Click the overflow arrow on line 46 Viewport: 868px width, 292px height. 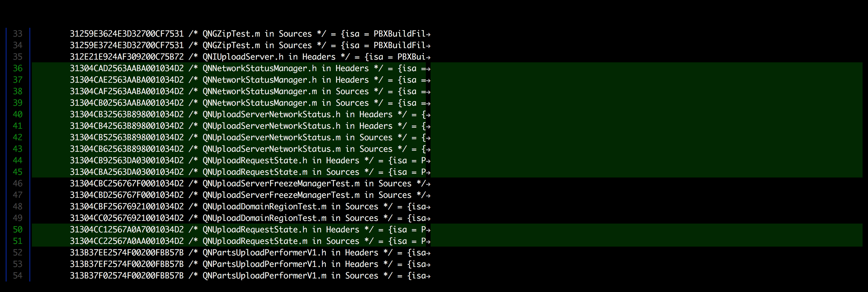[x=428, y=184]
